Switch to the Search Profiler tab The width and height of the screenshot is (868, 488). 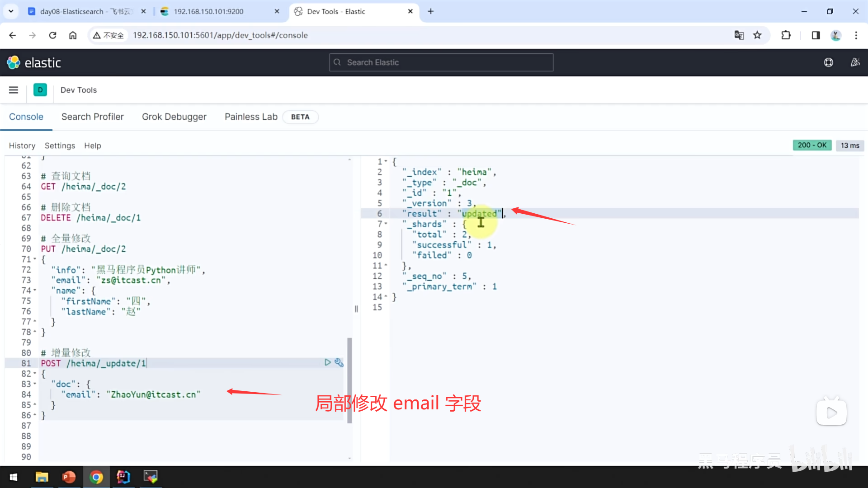click(92, 117)
